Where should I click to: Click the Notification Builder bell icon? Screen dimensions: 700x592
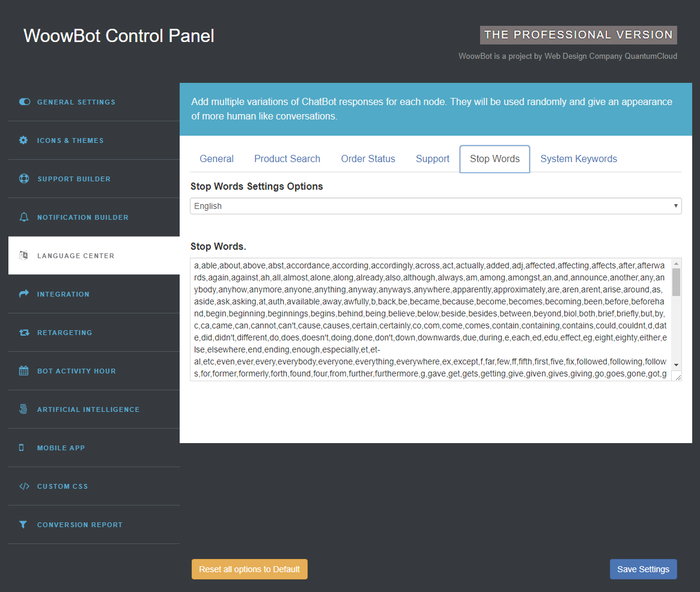(24, 217)
